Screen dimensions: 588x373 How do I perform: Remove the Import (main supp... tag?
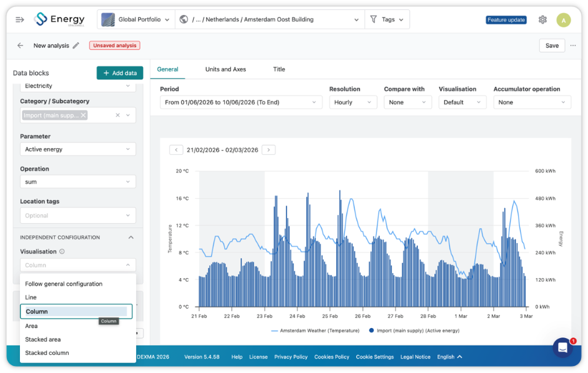[83, 115]
